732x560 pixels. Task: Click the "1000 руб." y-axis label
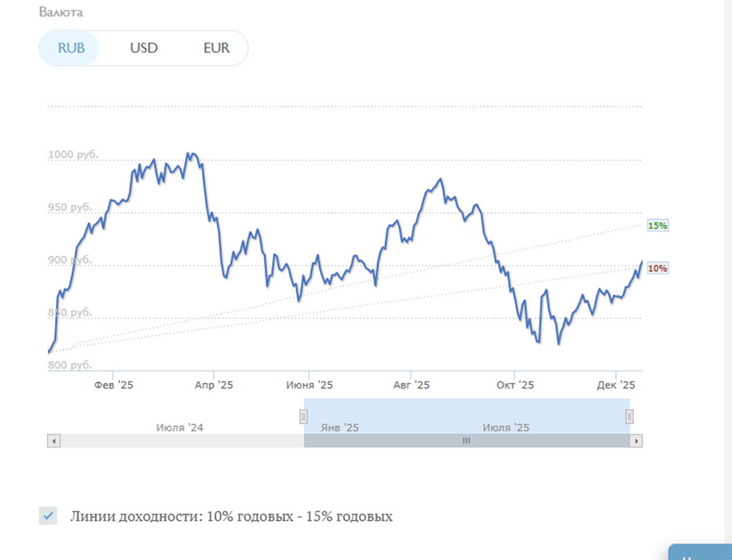73,155
